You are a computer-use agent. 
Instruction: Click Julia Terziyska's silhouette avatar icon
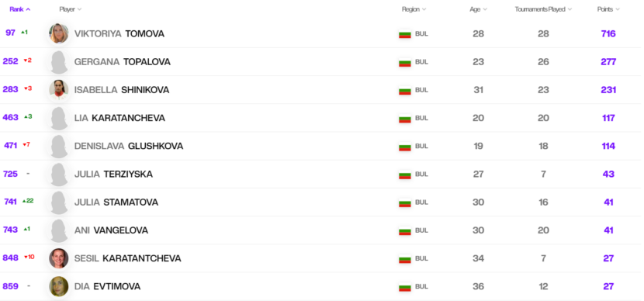pos(59,174)
